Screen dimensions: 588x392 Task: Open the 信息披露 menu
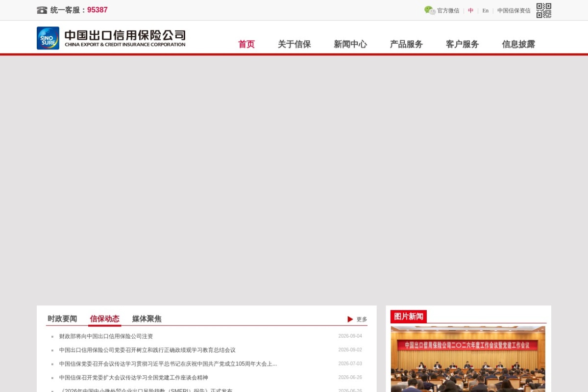click(x=518, y=44)
